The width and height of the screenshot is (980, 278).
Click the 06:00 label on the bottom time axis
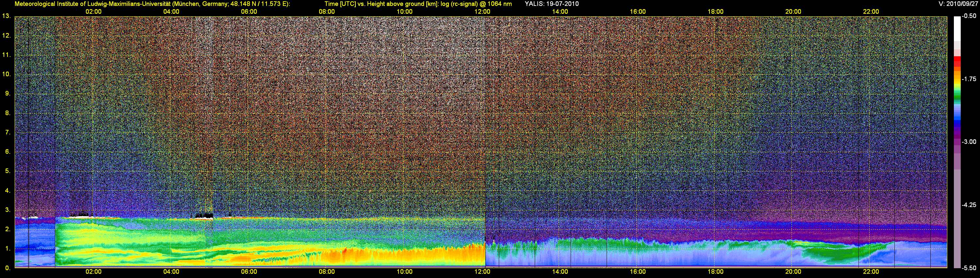coord(249,272)
